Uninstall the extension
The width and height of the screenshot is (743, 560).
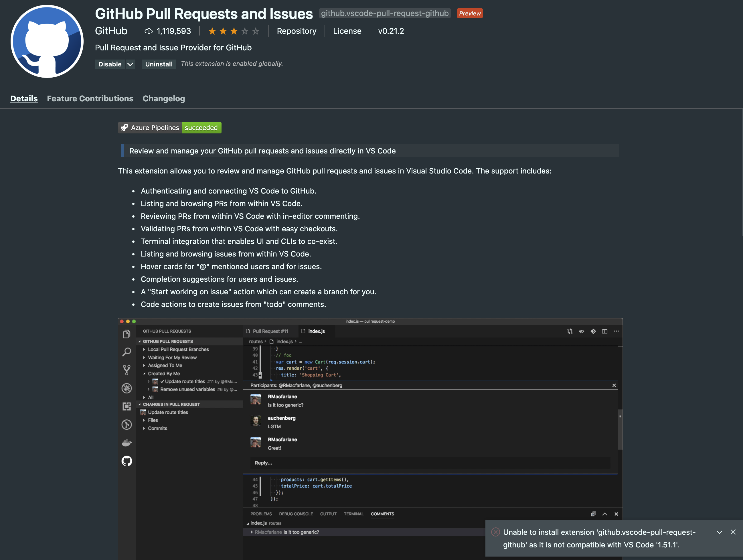click(159, 64)
